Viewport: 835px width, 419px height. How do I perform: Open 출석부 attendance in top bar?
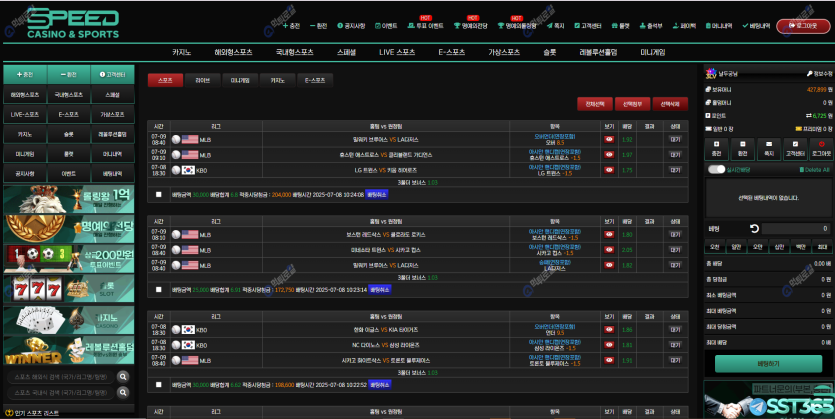(651, 26)
